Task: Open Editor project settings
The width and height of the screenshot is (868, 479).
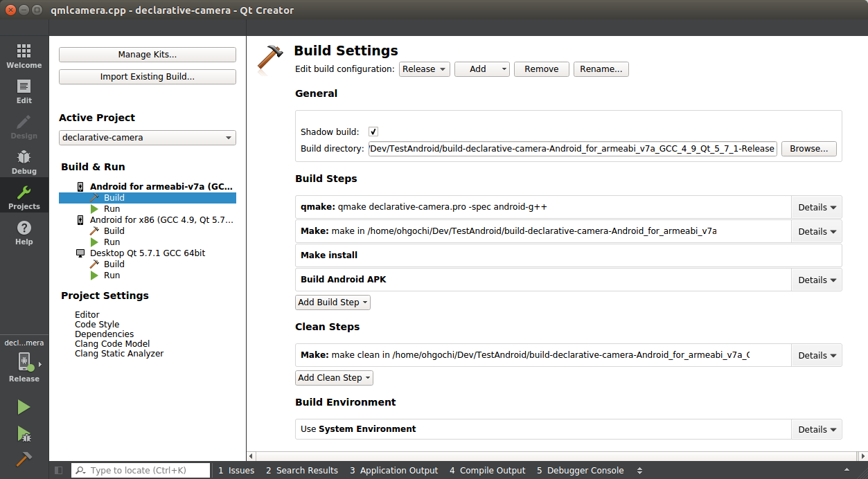Action: coord(87,315)
